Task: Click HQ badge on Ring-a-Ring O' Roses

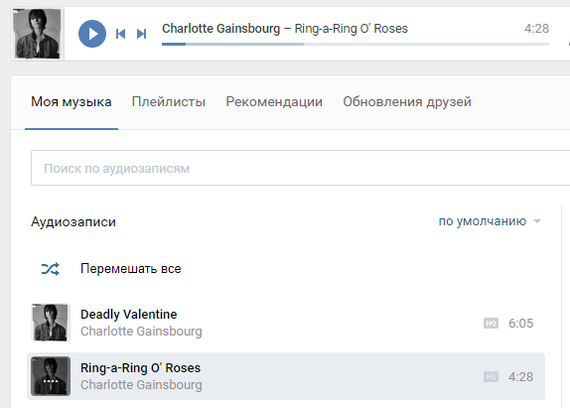Action: [491, 377]
